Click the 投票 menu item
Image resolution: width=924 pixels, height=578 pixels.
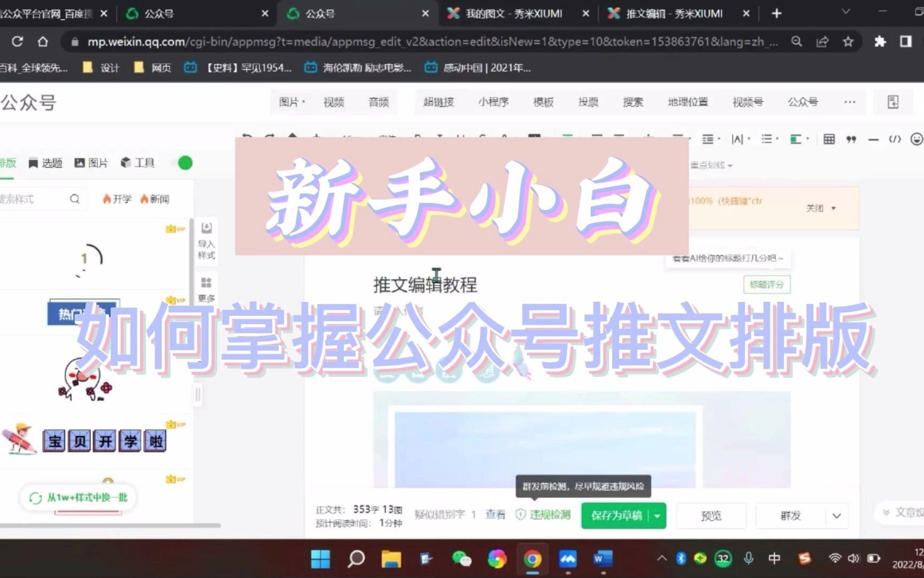[x=588, y=102]
